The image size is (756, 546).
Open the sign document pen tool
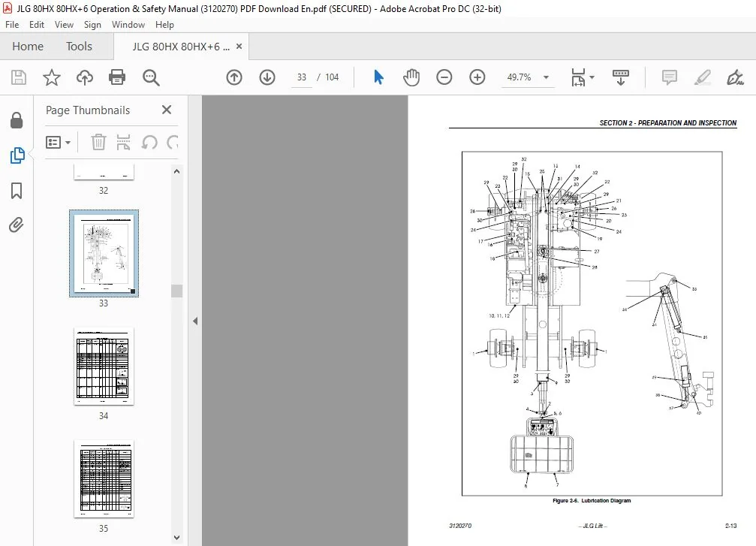(x=735, y=77)
